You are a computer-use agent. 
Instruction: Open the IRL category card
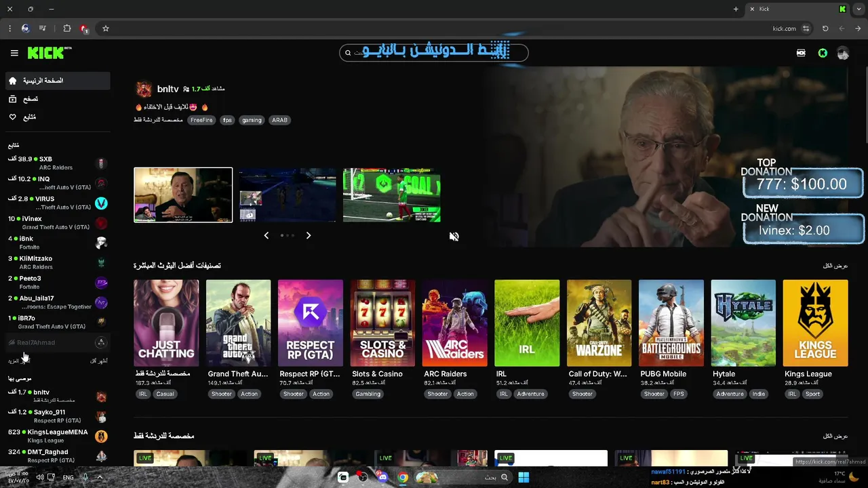point(527,323)
